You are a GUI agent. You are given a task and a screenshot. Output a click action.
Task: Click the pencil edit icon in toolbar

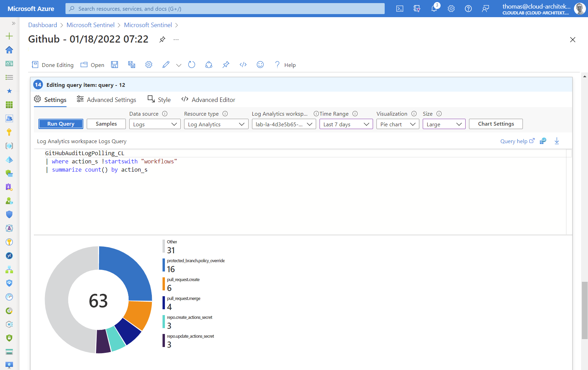click(166, 65)
